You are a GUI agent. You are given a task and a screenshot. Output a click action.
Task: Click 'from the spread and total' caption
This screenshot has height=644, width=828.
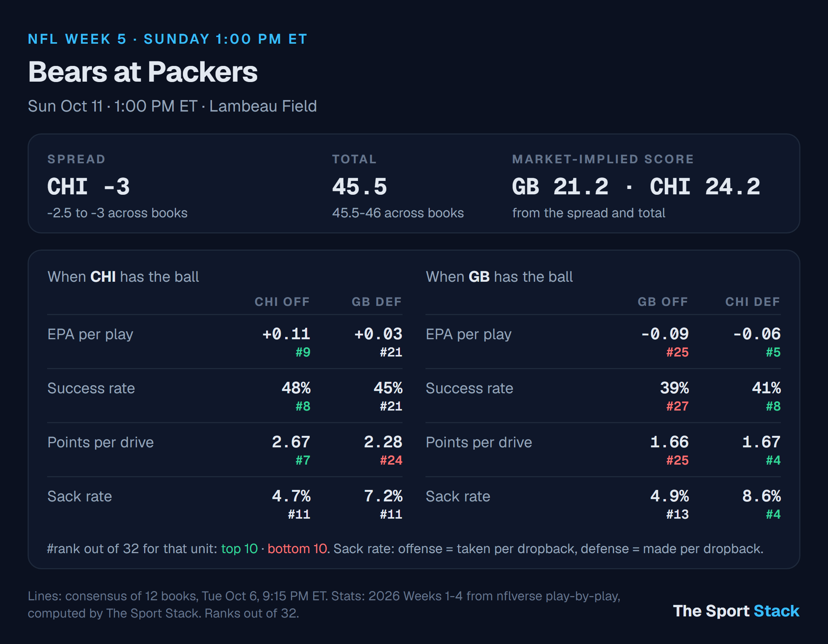589,213
